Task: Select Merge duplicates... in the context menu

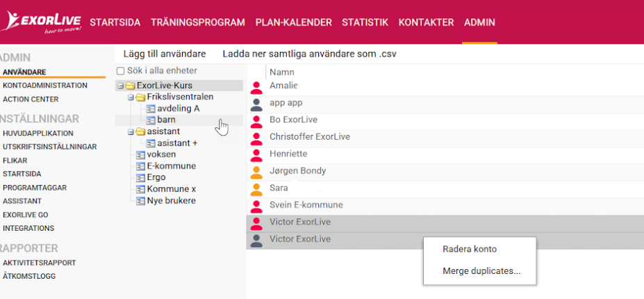Action: coord(481,271)
